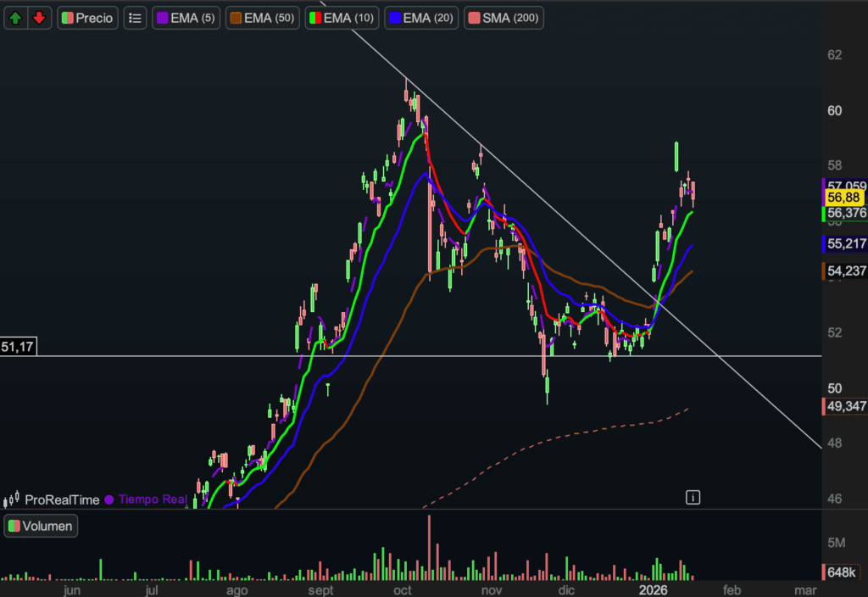Image resolution: width=868 pixels, height=597 pixels.
Task: Open the indicator list icon
Action: tap(134, 18)
